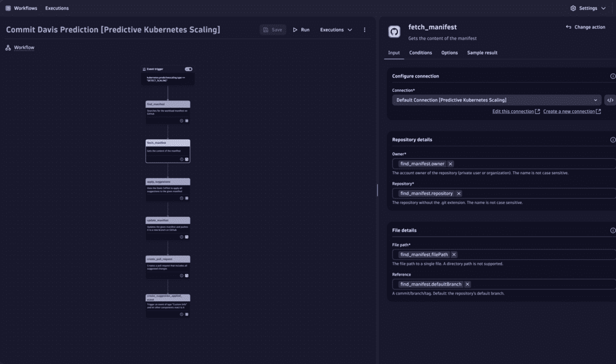This screenshot has height=364, width=616.
Task: Click into the Repository input field
Action: click(x=504, y=193)
